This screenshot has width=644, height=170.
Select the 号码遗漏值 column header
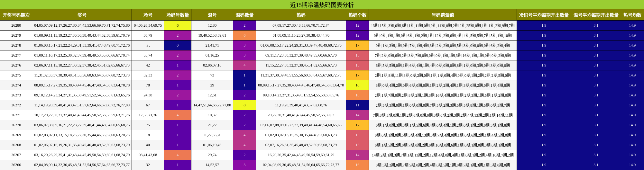443,15
